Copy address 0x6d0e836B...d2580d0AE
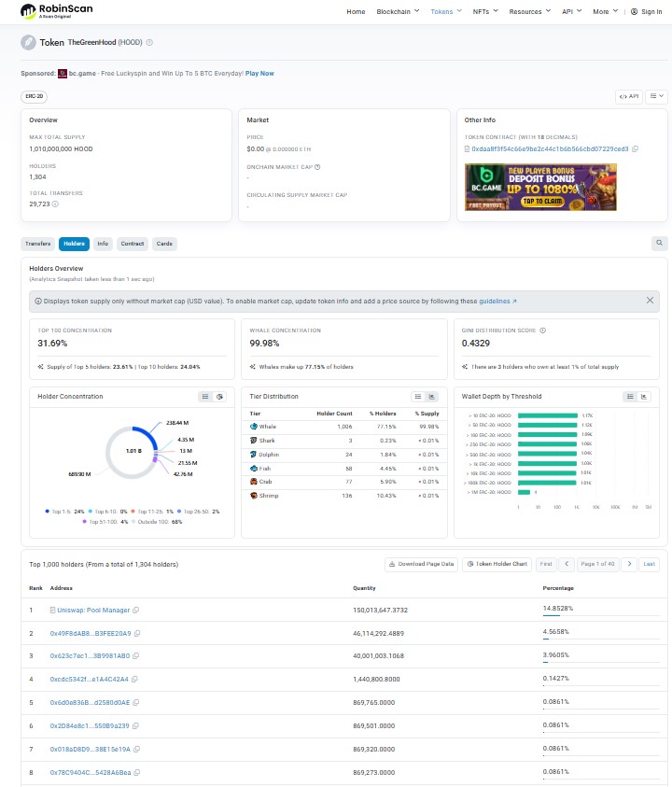 (136, 703)
